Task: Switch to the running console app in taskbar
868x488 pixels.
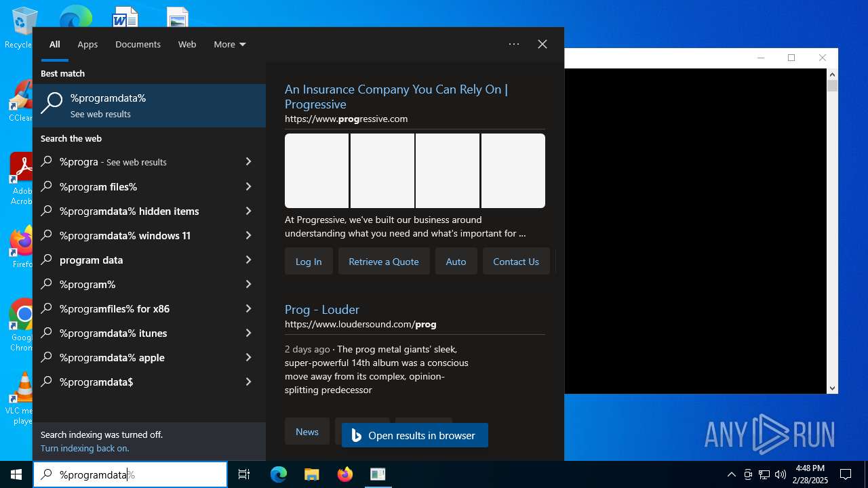Action: pos(378,474)
